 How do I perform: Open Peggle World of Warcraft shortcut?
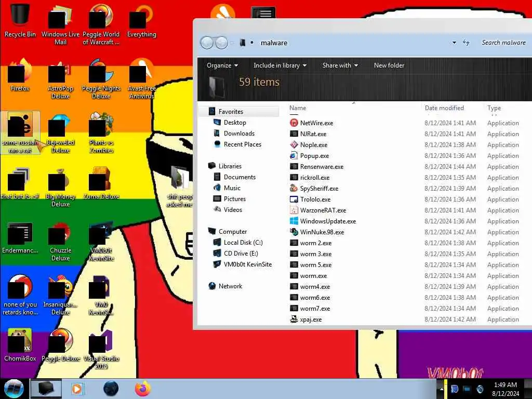(101, 24)
